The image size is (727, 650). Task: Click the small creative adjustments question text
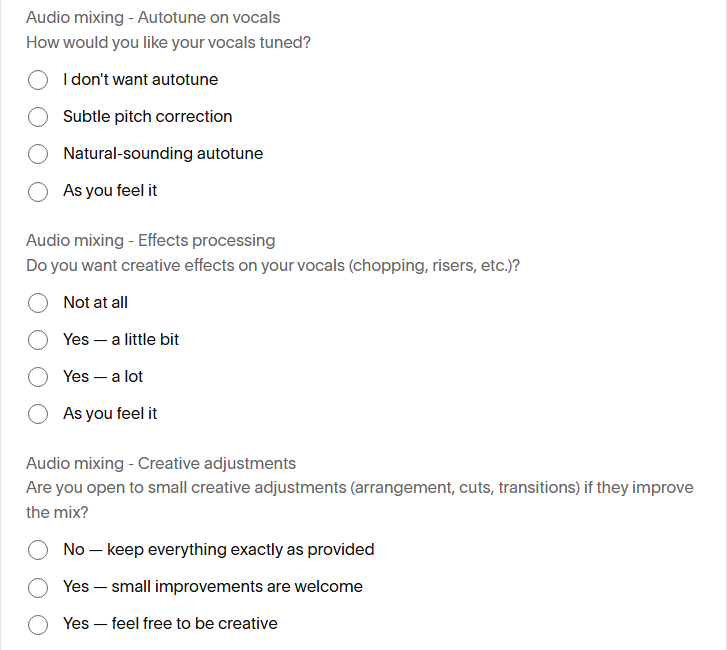coord(360,500)
